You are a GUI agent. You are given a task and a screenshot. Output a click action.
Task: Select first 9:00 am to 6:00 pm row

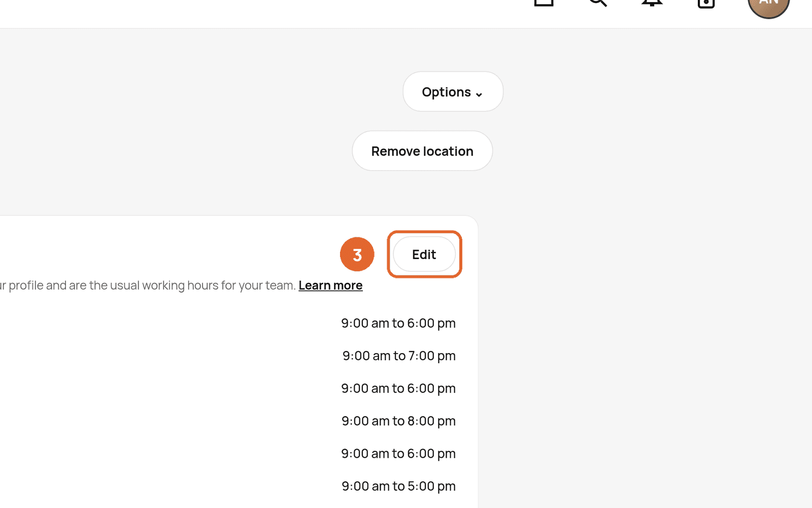tap(398, 323)
